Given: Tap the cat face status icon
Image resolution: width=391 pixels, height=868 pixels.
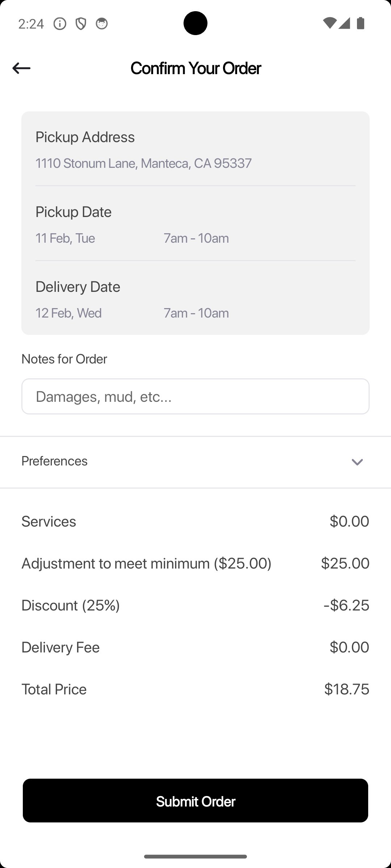Looking at the screenshot, I should pos(102,24).
